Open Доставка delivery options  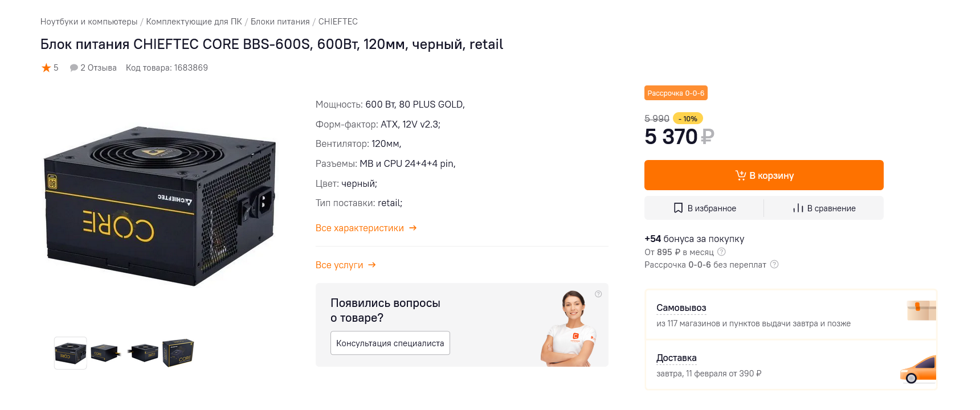click(x=676, y=358)
